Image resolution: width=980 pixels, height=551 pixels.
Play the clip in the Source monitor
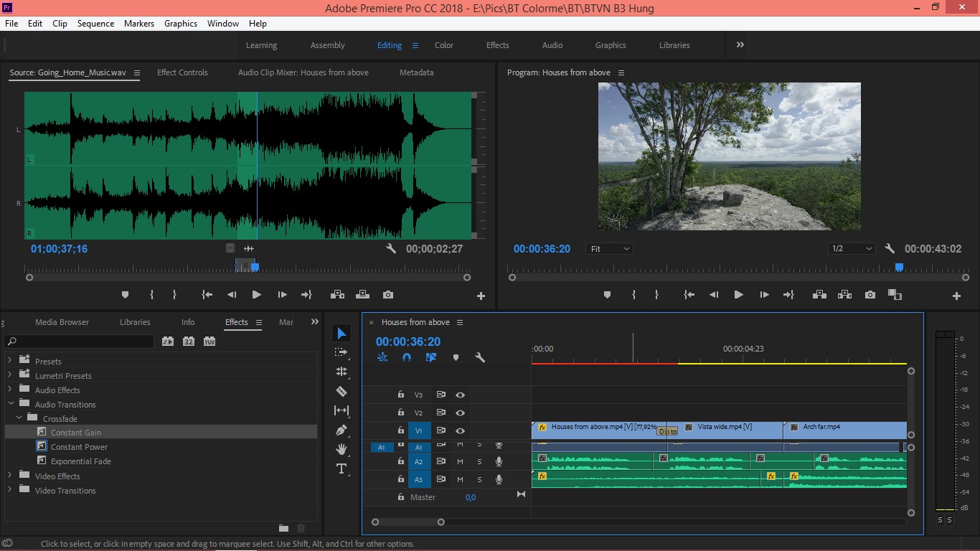click(256, 295)
